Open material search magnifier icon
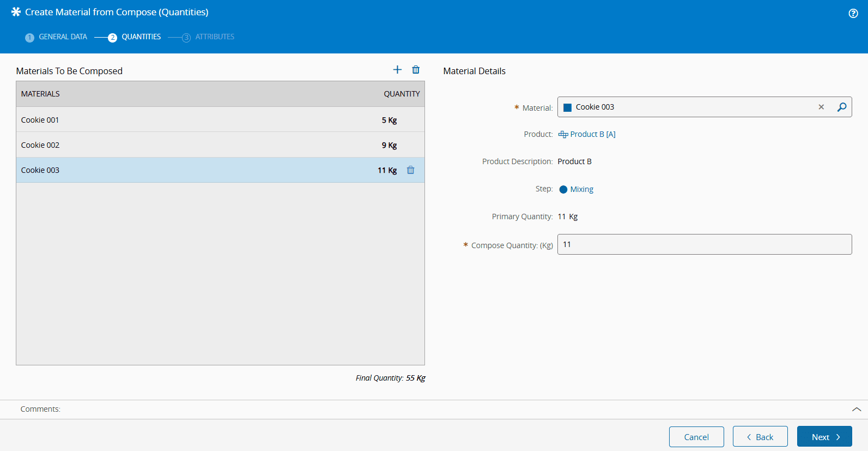This screenshot has height=451, width=868. pos(842,107)
